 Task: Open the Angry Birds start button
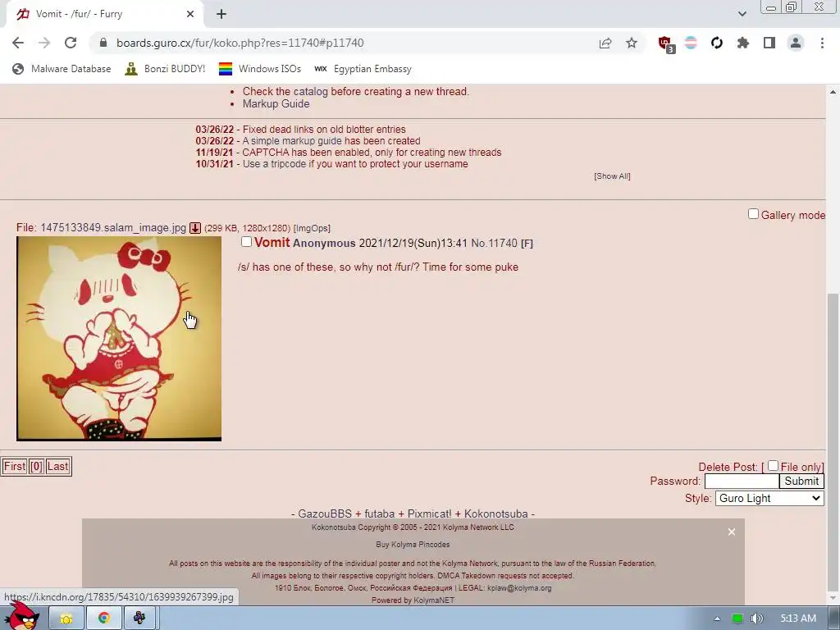tap(21, 616)
